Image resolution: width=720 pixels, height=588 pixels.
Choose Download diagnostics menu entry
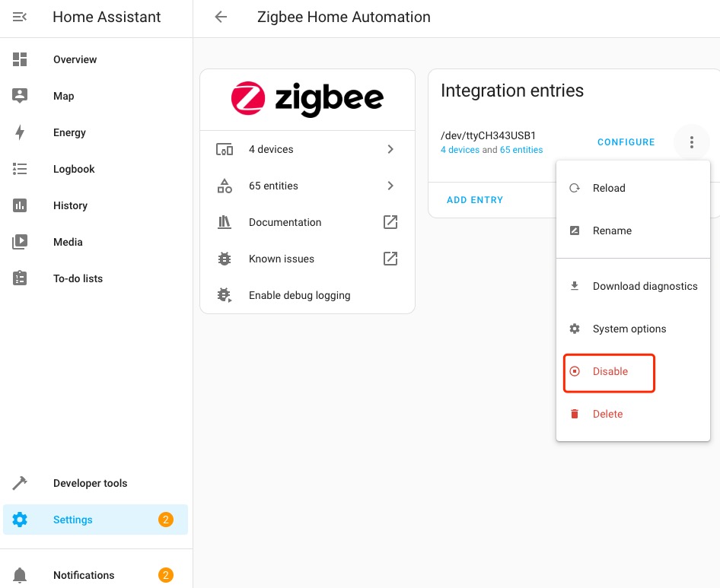pos(645,286)
